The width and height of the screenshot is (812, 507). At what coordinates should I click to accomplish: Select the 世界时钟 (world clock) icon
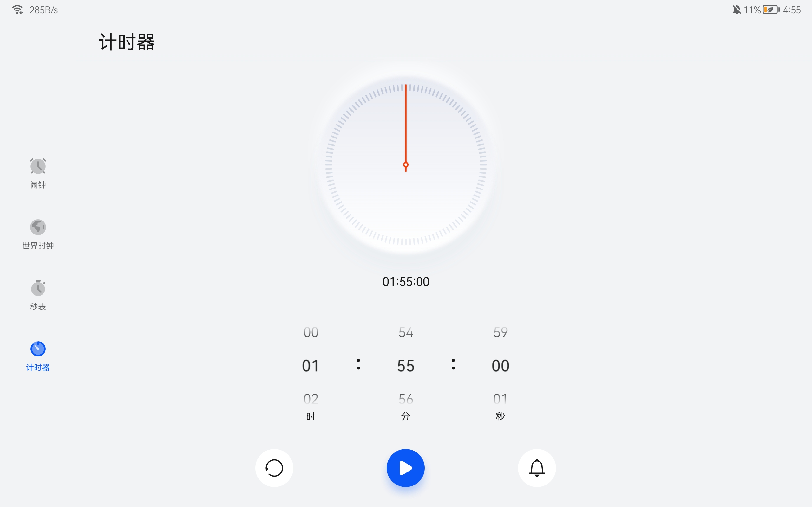point(37,227)
